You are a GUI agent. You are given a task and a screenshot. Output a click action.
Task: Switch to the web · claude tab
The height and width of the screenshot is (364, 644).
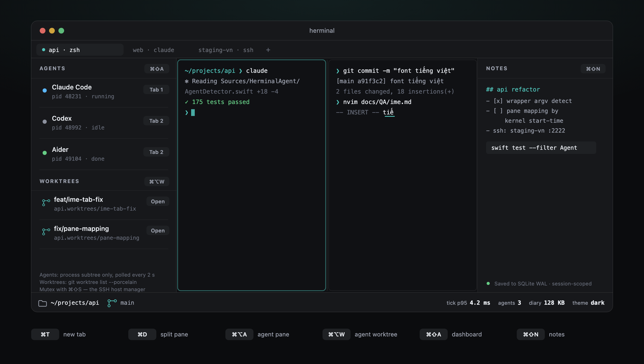(x=153, y=50)
